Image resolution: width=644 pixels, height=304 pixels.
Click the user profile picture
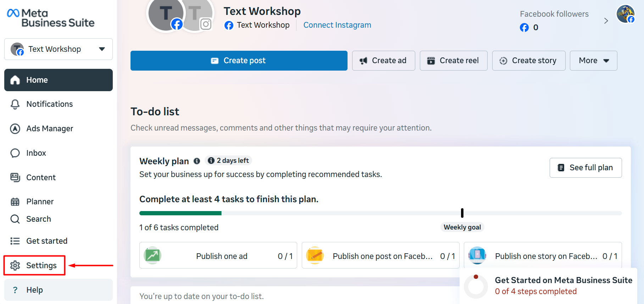pyautogui.click(x=625, y=14)
